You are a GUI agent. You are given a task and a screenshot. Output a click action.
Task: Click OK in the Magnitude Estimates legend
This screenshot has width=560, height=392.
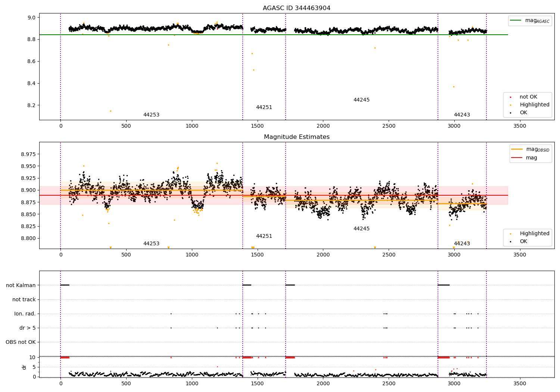pos(523,242)
